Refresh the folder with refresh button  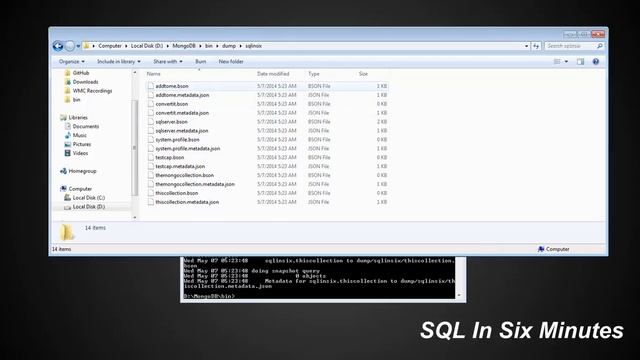(x=536, y=46)
